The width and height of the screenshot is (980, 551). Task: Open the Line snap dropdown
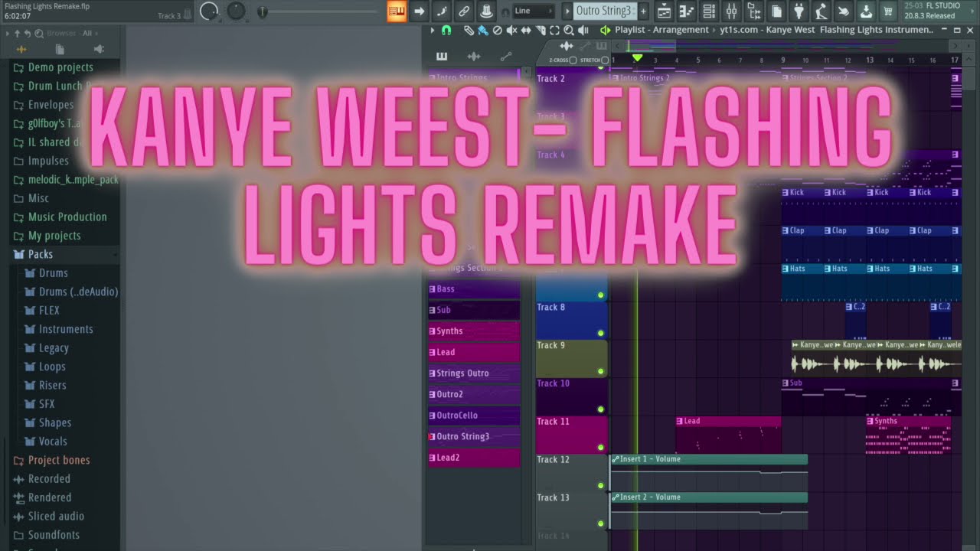coord(533,11)
